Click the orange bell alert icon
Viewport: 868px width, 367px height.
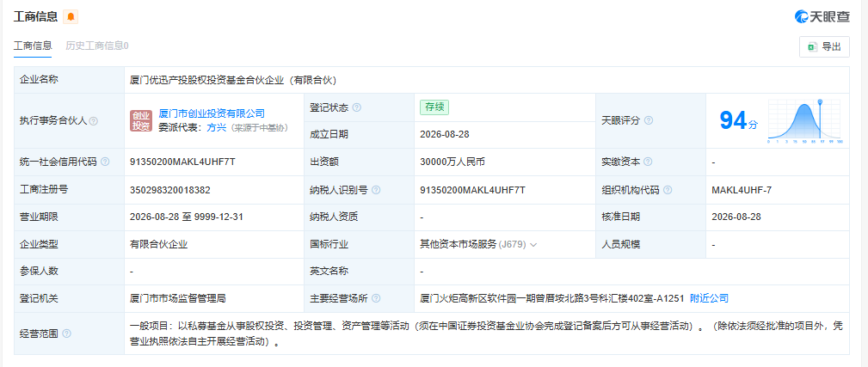[71, 17]
